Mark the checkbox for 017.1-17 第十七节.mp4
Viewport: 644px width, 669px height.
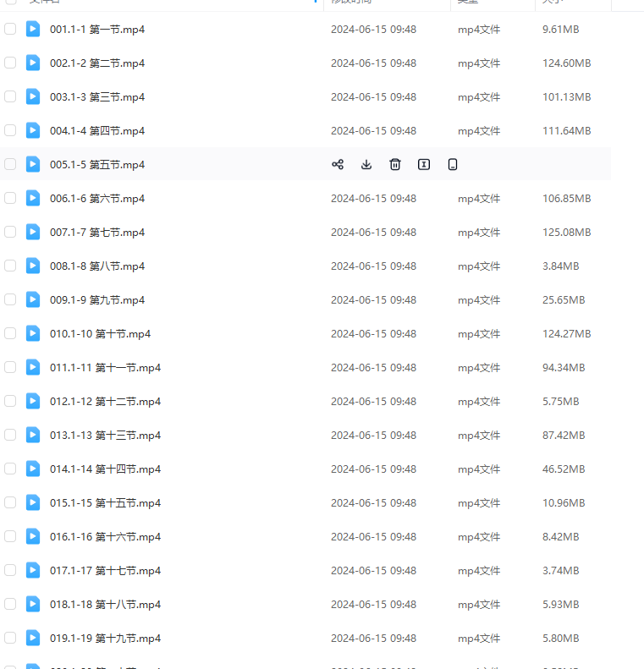click(10, 571)
